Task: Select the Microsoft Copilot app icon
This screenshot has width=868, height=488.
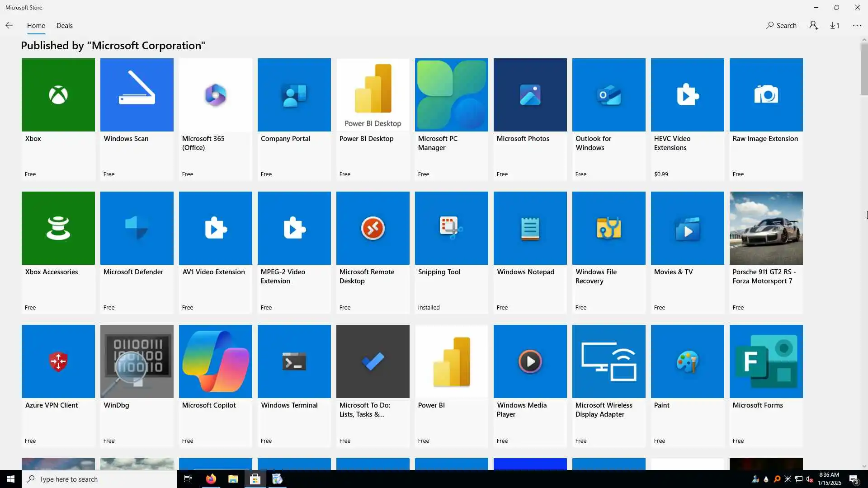Action: click(215, 361)
